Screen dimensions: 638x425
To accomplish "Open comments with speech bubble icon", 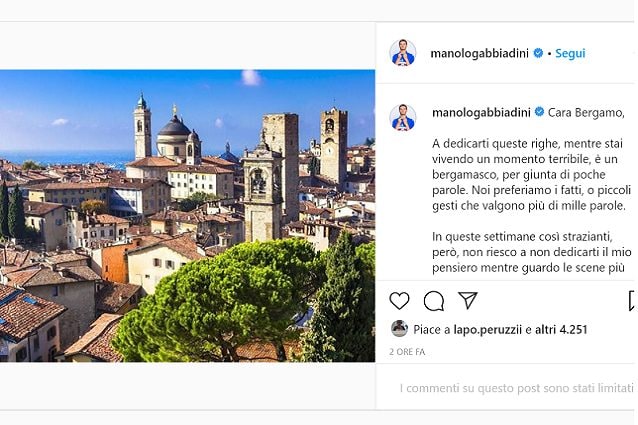I will tap(434, 301).
